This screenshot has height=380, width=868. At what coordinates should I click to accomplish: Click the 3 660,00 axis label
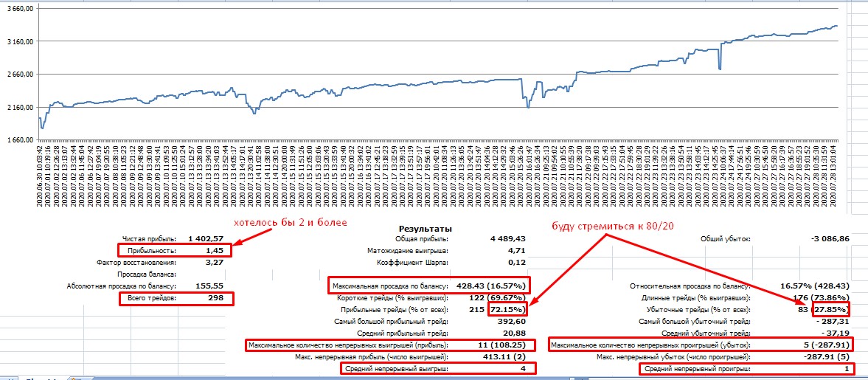coord(19,9)
